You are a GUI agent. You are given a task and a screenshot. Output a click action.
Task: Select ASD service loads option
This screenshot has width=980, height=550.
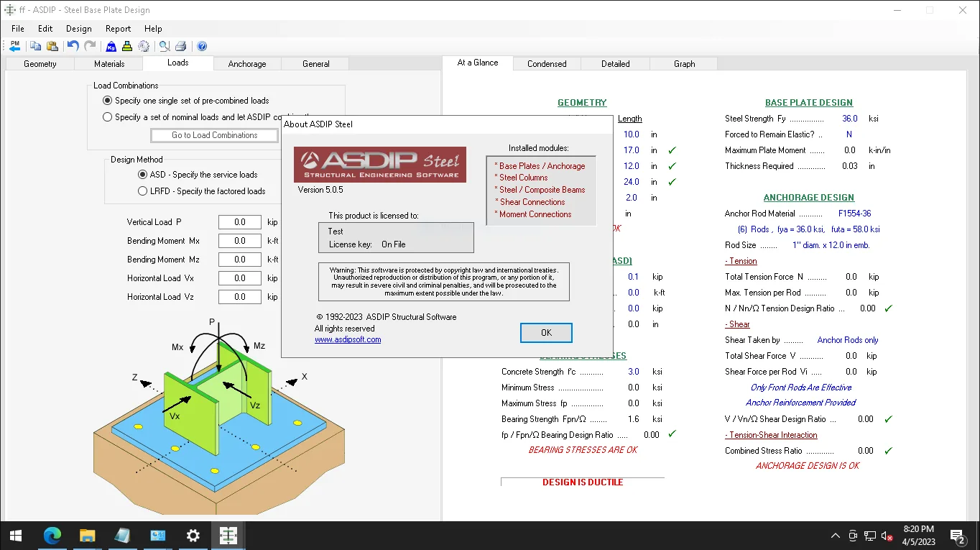pyautogui.click(x=198, y=175)
